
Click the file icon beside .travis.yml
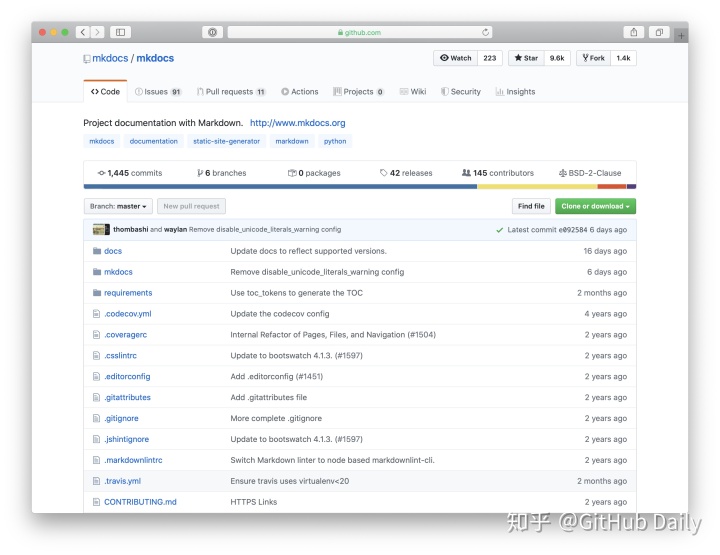(x=96, y=481)
